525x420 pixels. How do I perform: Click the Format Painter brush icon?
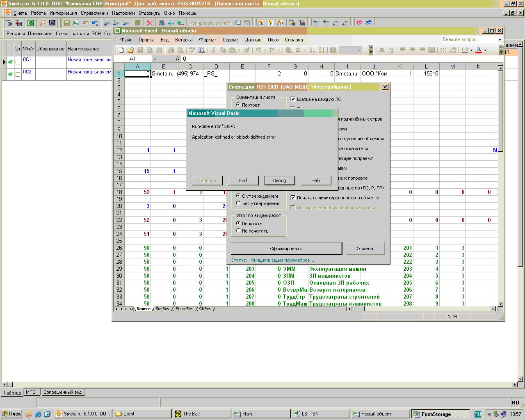pos(247,50)
